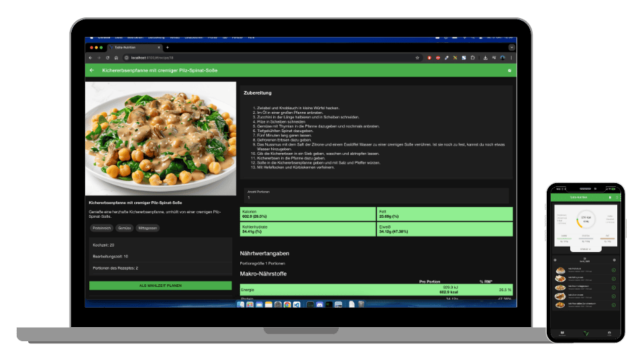Image resolution: width=644 pixels, height=362 pixels.
Task: Open Discord from the Dock
Action: click(319, 304)
